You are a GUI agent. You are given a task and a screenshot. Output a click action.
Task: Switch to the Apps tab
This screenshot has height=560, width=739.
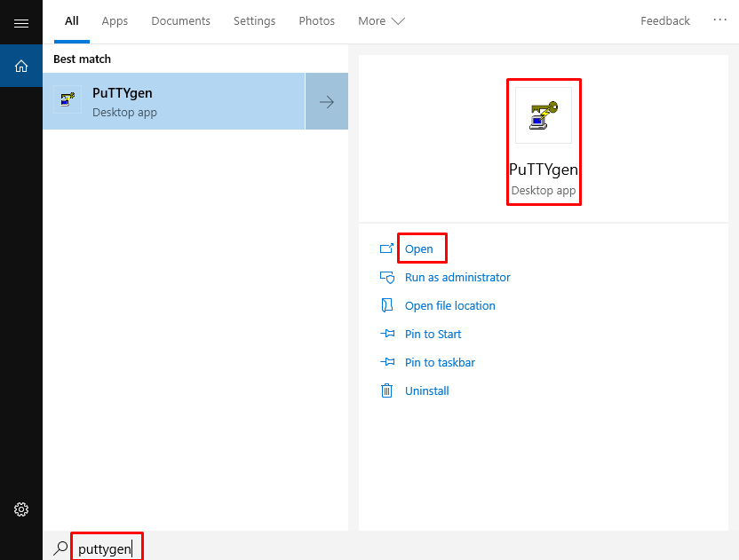tap(115, 21)
